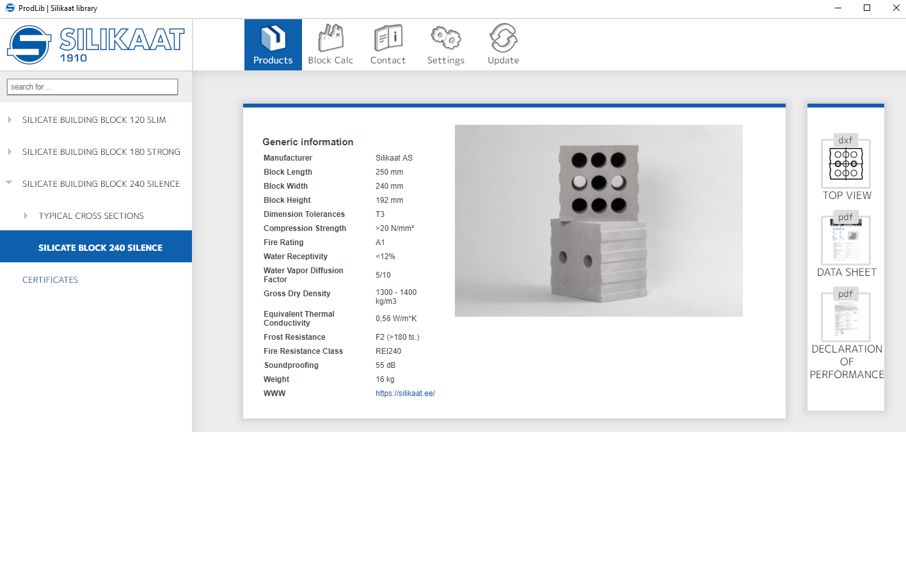Viewport: 906px width, 588px height.
Task: Click the Dimension Tolerances value T3
Action: click(380, 214)
